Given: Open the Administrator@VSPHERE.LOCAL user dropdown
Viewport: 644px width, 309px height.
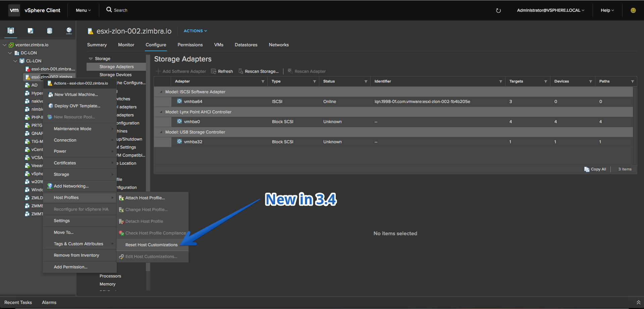Looking at the screenshot, I should pyautogui.click(x=550, y=10).
